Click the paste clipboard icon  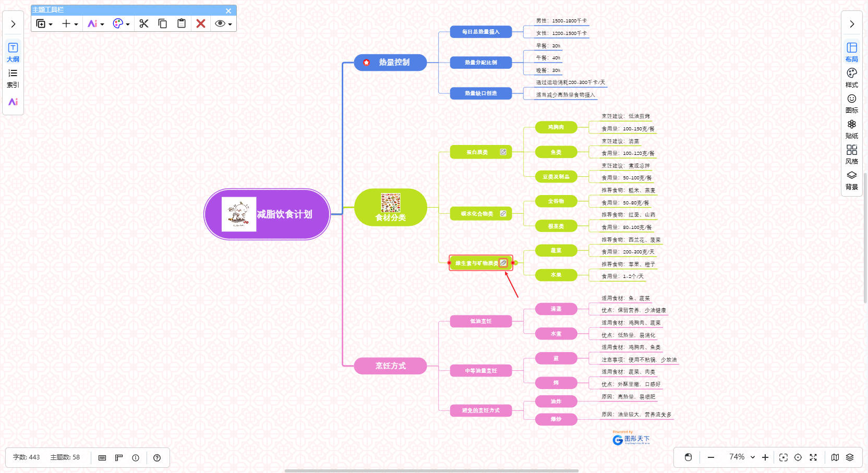(182, 23)
